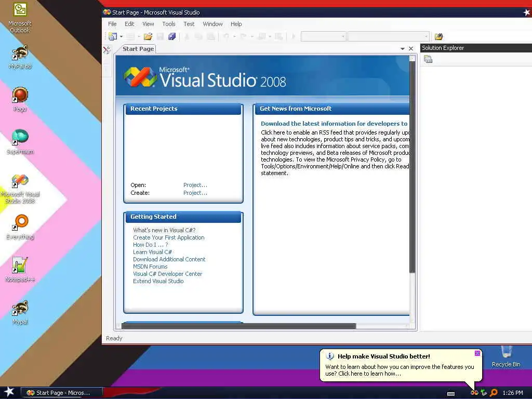Open the Test menu
This screenshot has height=399, width=532.
189,24
